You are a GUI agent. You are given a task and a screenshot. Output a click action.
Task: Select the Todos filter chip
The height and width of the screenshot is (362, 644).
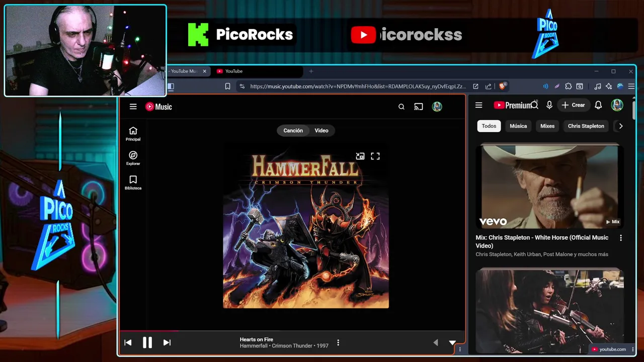click(489, 126)
